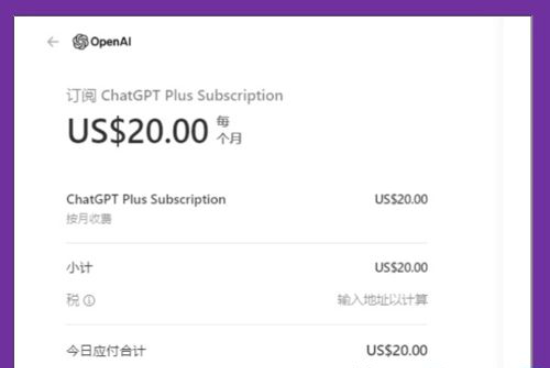Click the 税 tax label

click(x=73, y=301)
